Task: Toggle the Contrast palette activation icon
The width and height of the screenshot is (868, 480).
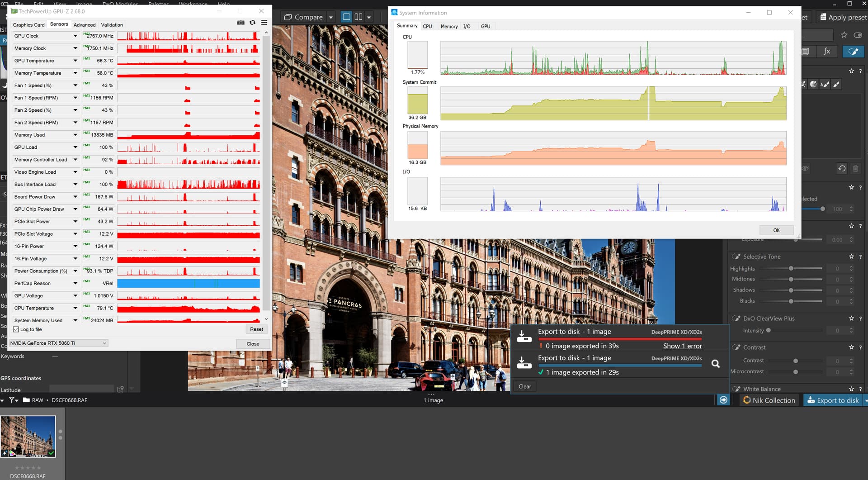Action: (736, 347)
